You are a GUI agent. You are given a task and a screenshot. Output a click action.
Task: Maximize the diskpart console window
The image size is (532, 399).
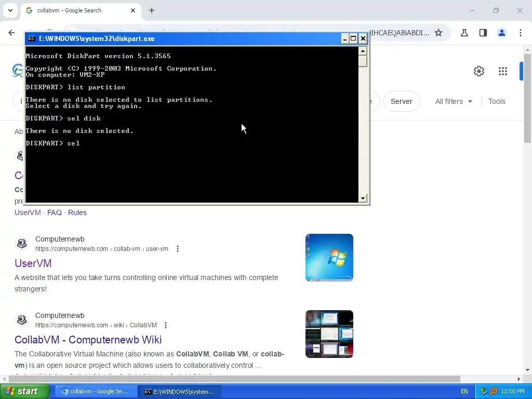point(353,38)
